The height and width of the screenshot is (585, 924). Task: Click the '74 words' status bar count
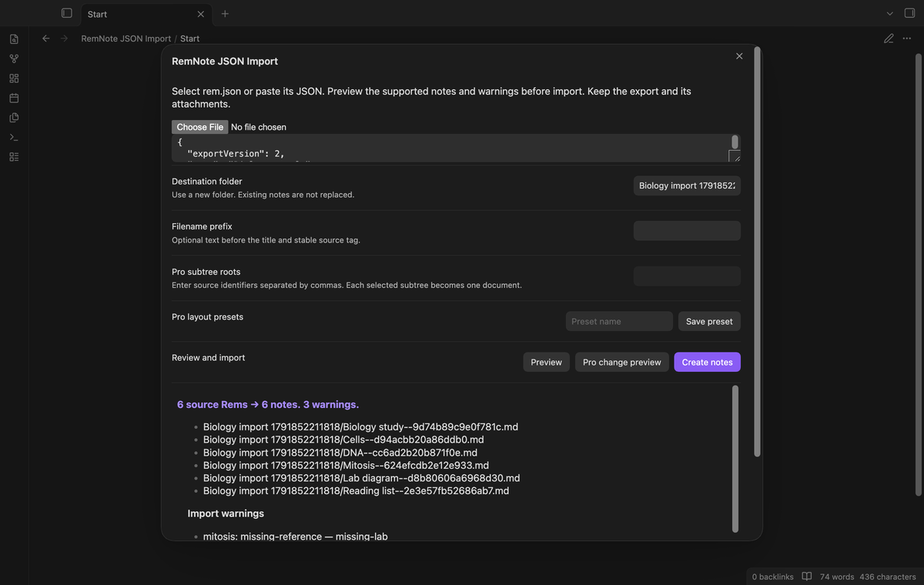coord(837,577)
